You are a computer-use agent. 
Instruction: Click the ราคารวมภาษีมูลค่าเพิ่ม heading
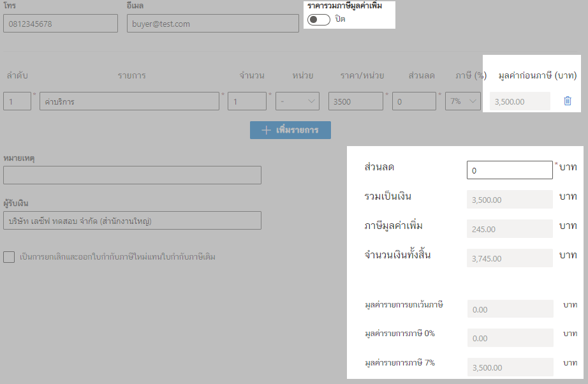tap(344, 6)
